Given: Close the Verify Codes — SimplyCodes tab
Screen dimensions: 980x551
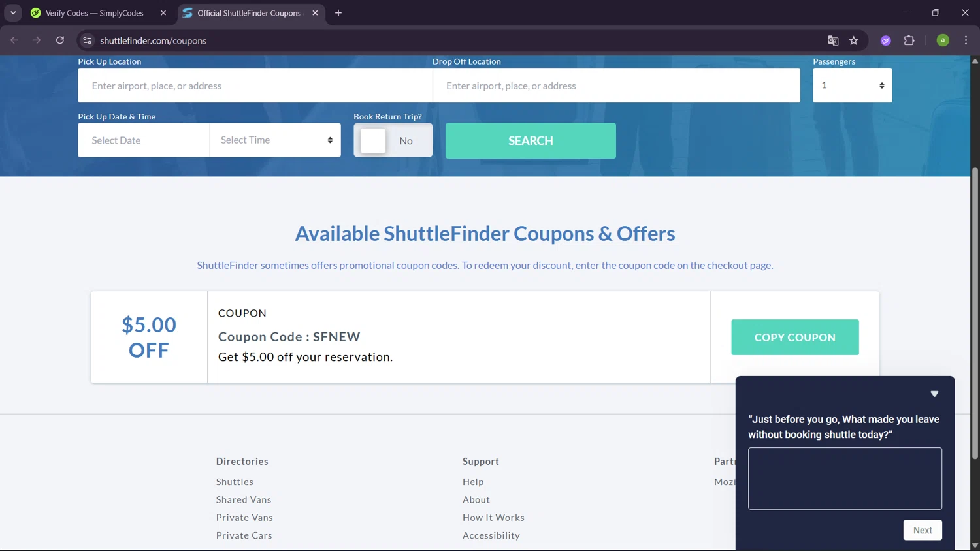Looking at the screenshot, I should pyautogui.click(x=163, y=13).
